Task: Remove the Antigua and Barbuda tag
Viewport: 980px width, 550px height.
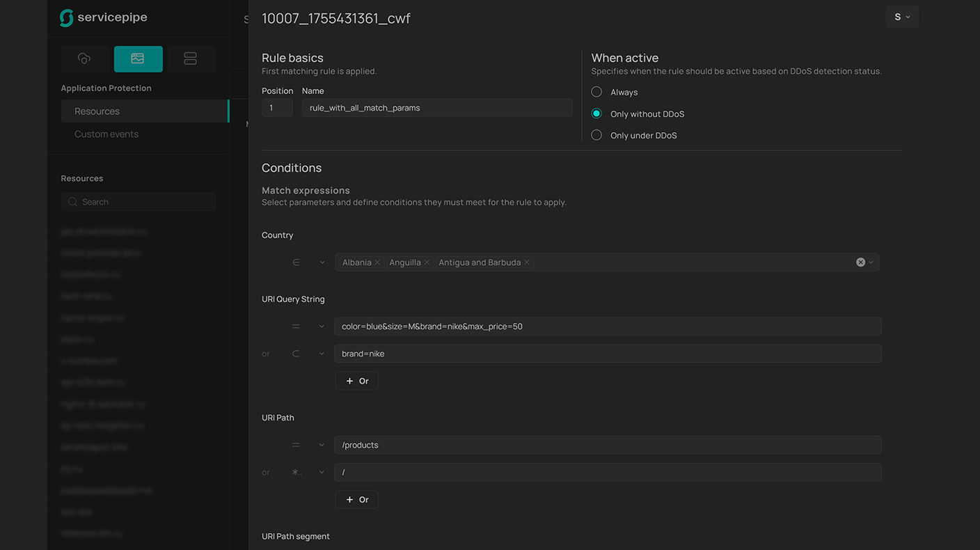Action: coord(527,262)
